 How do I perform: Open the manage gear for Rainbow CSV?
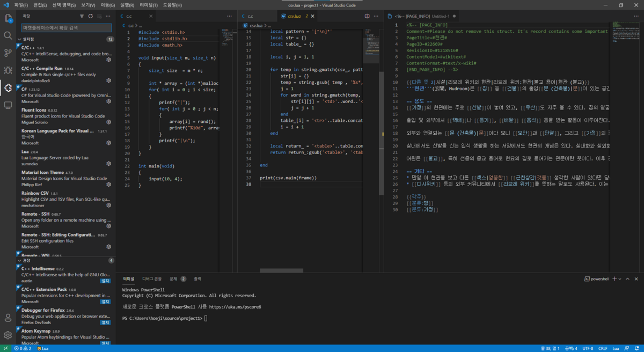[109, 206]
